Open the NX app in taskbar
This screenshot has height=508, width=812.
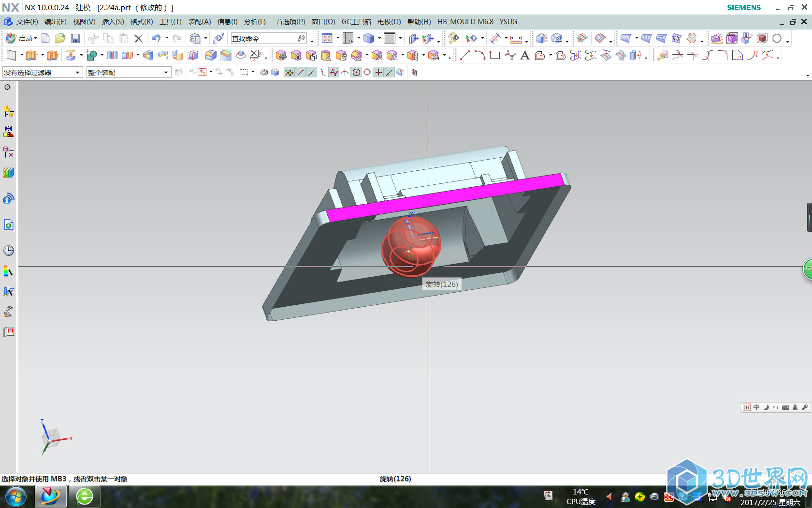coord(50,497)
